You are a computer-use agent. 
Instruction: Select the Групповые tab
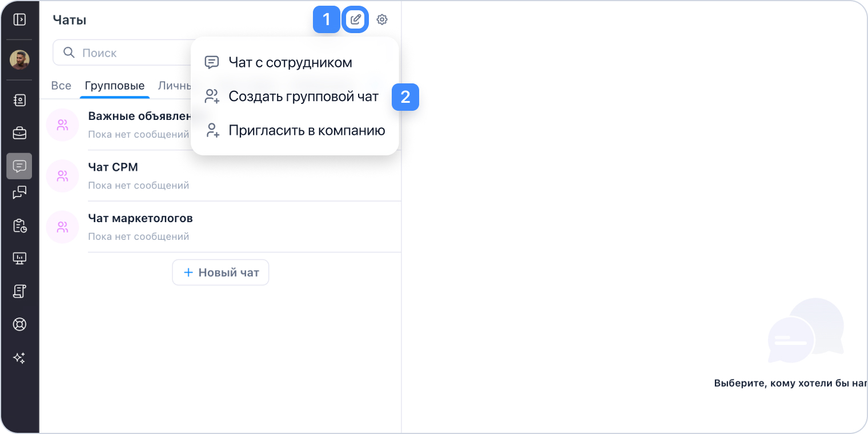pyautogui.click(x=114, y=86)
